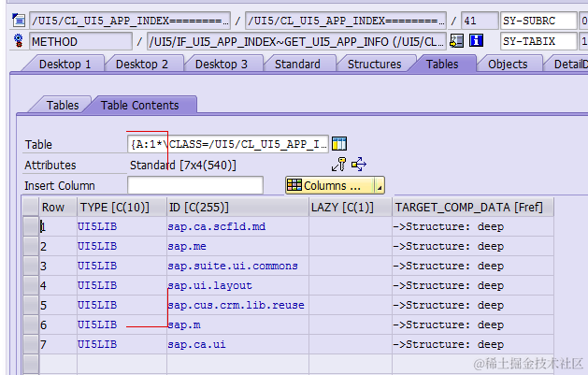Click the source code display icon at top left
The image size is (588, 375).
(x=18, y=20)
